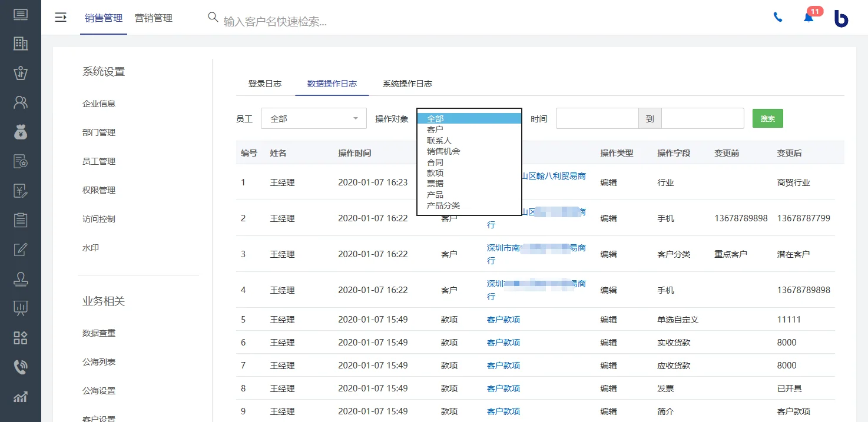
Task: Open the presentation chart sidebar icon
Action: click(21, 308)
